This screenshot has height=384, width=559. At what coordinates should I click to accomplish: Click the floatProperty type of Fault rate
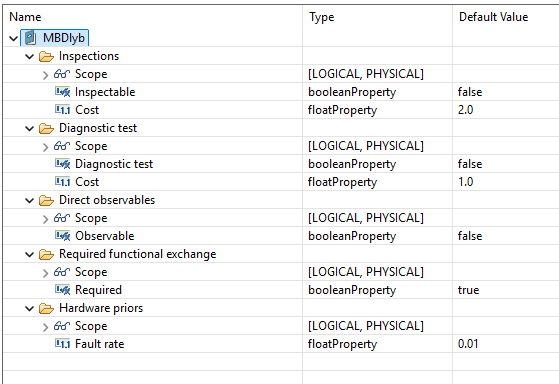(342, 344)
